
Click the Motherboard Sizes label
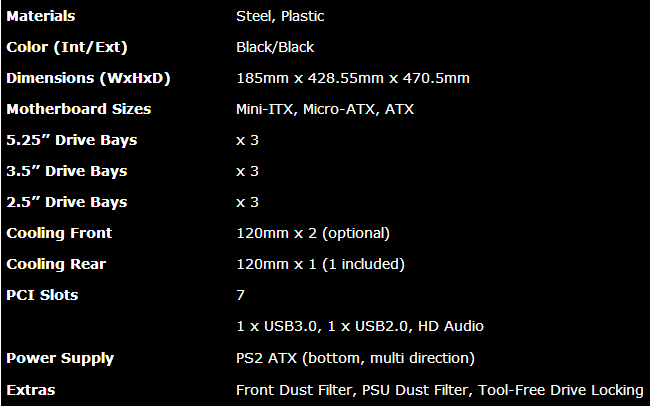click(79, 109)
